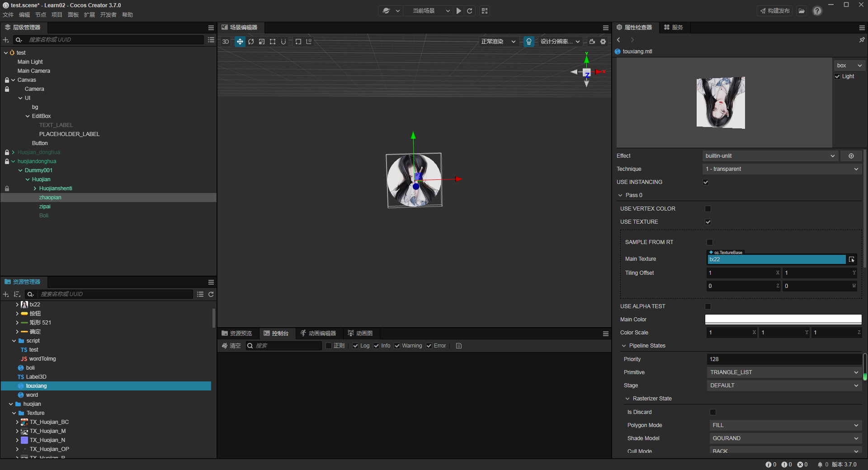
Task: Collapse the Pipeline States section
Action: (624, 346)
